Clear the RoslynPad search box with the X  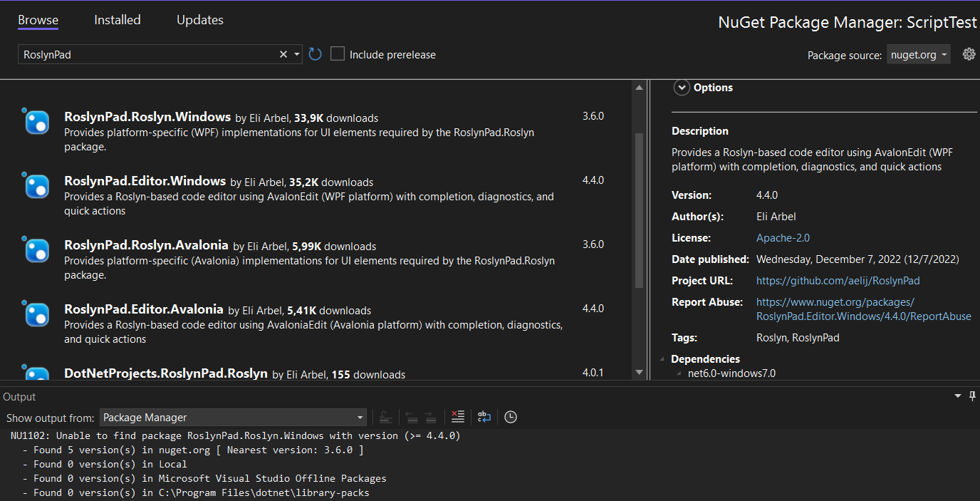point(283,53)
